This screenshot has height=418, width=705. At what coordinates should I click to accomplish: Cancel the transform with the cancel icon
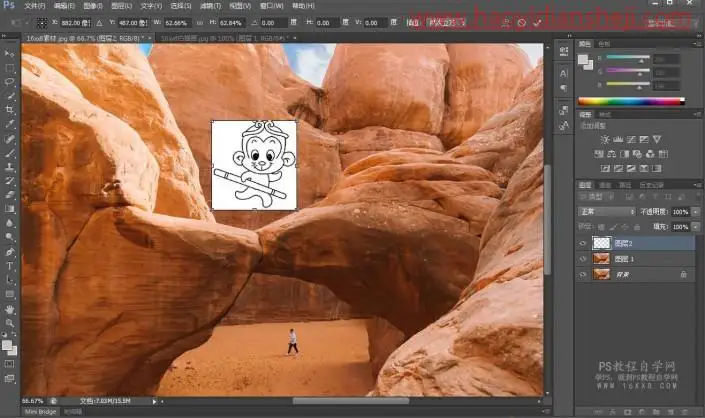[522, 22]
